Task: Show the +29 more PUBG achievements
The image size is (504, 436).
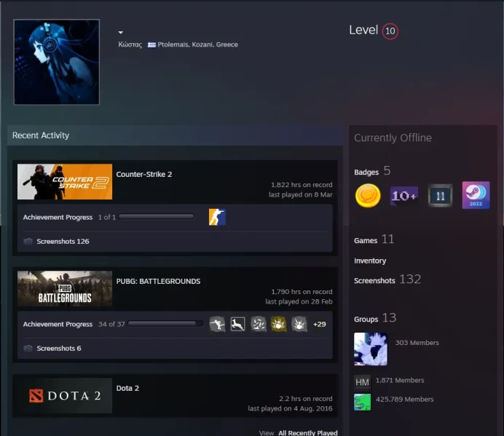Action: 320,324
